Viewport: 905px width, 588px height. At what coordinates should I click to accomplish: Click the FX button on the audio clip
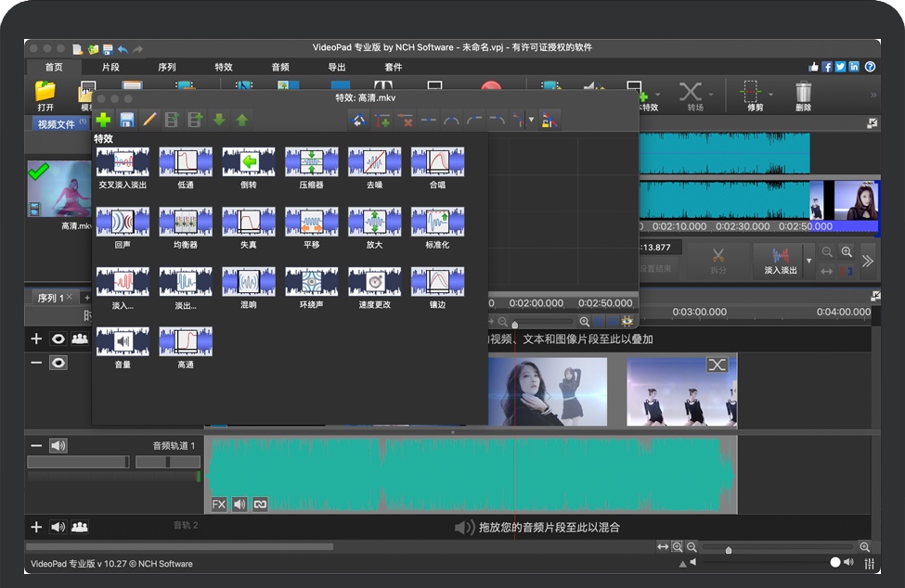[218, 504]
